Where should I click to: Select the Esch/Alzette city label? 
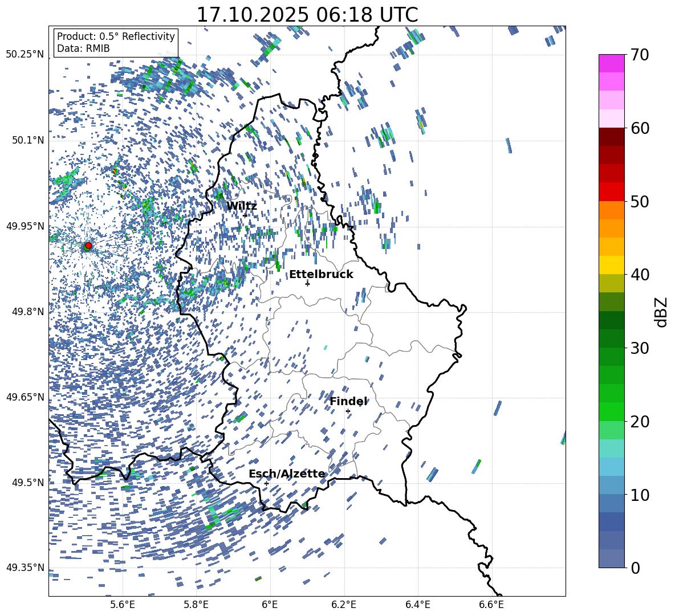pos(287,474)
